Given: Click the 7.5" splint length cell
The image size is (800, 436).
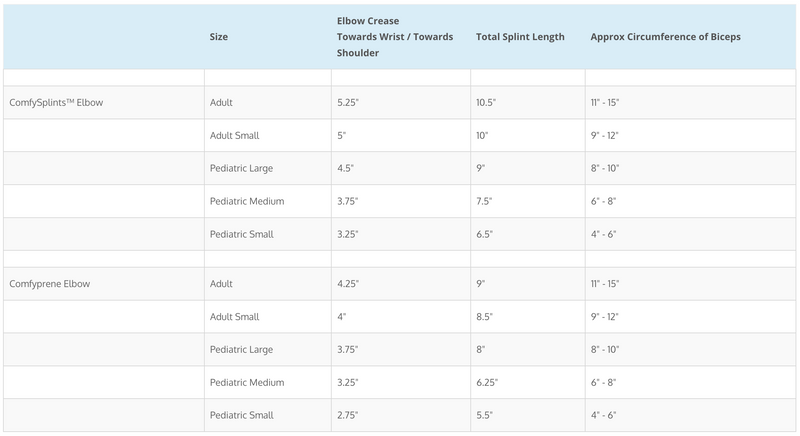Looking at the screenshot, I should point(485,201).
